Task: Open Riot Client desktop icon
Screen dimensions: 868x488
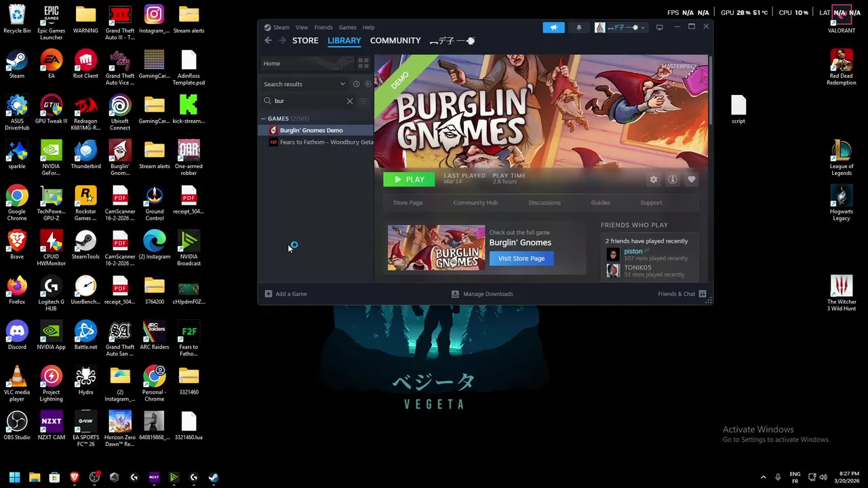Action: click(85, 64)
